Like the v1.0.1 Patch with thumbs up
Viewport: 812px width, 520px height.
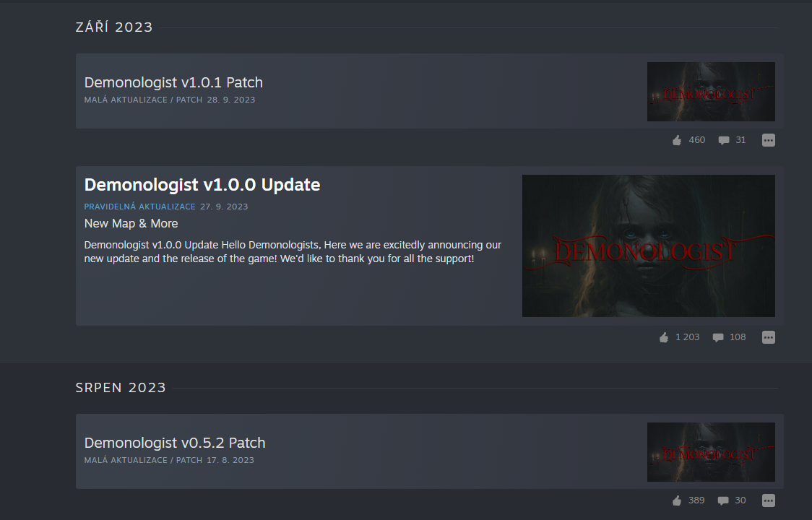pyautogui.click(x=677, y=140)
